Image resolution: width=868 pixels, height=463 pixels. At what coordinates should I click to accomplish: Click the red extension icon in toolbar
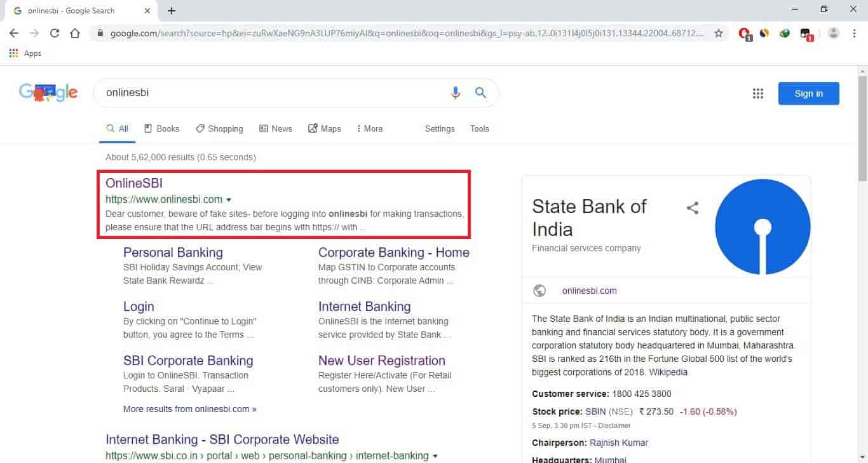coord(745,33)
